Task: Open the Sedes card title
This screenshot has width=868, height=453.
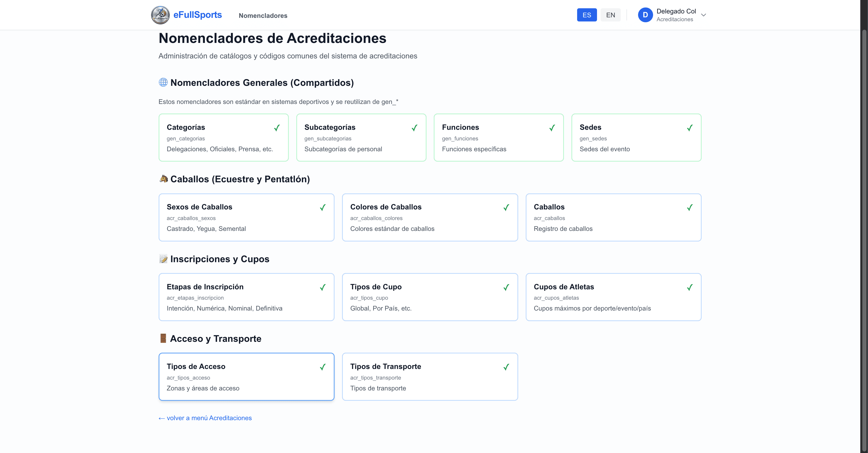Action: pos(590,127)
